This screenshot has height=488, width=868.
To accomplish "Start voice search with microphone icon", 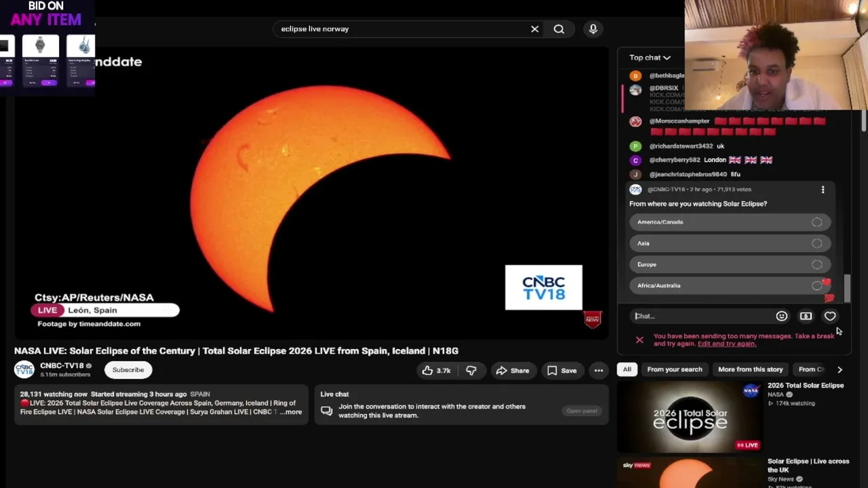I will (593, 29).
